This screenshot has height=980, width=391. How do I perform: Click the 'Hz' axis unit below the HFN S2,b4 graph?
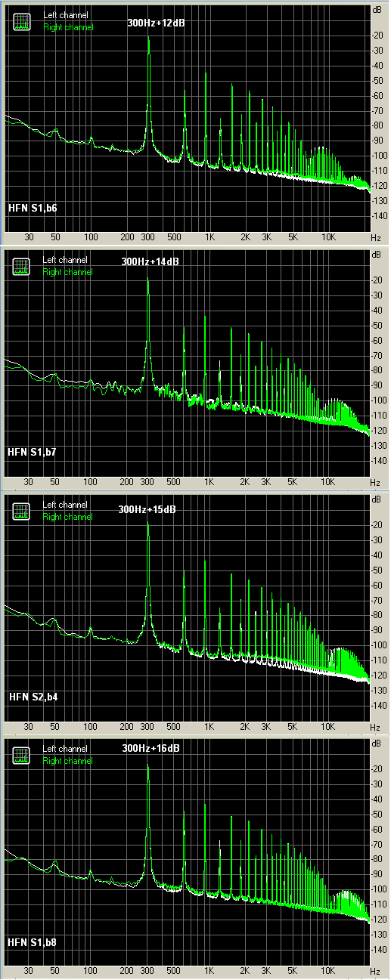(x=376, y=727)
